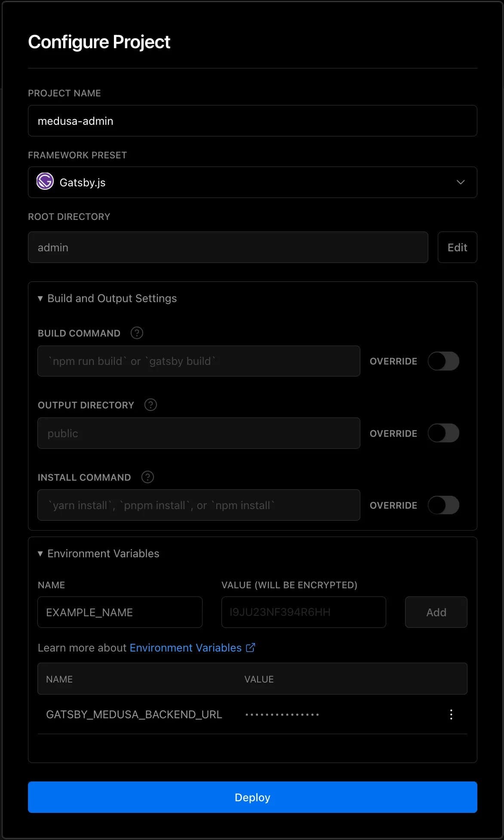Open the GATSBY_MEDUSA_BACKEND_URL three-dot options menu

tap(451, 714)
